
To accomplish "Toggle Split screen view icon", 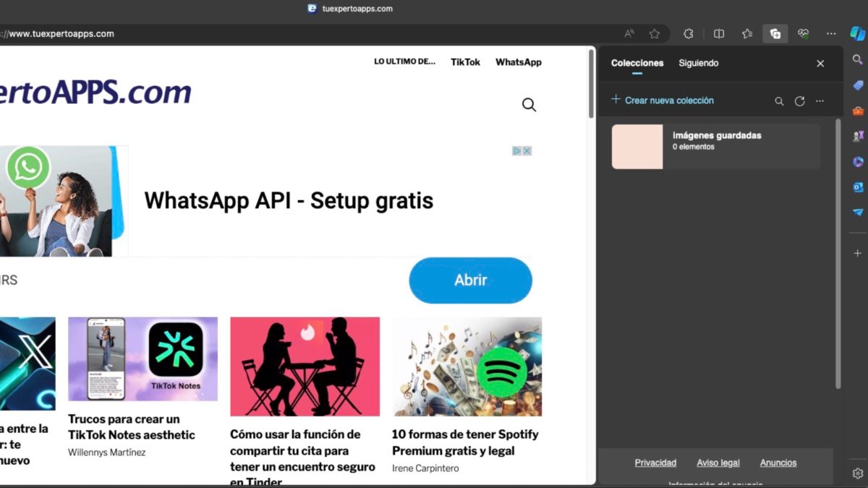I will 719,33.
